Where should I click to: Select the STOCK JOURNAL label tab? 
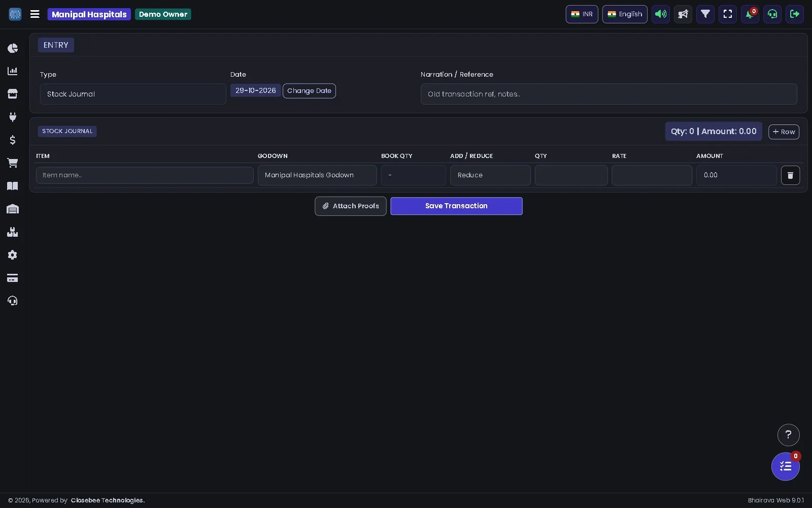tap(67, 131)
